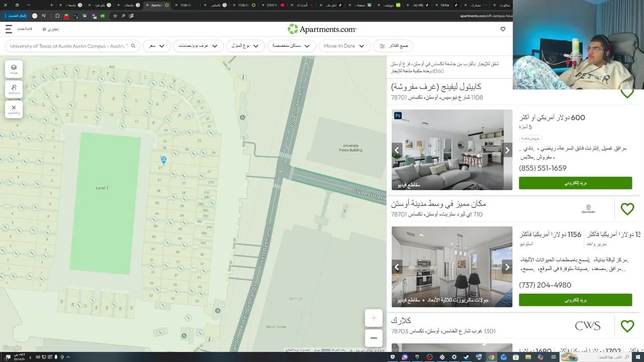
Task: Open the كلارك listing title
Action: 401,321
